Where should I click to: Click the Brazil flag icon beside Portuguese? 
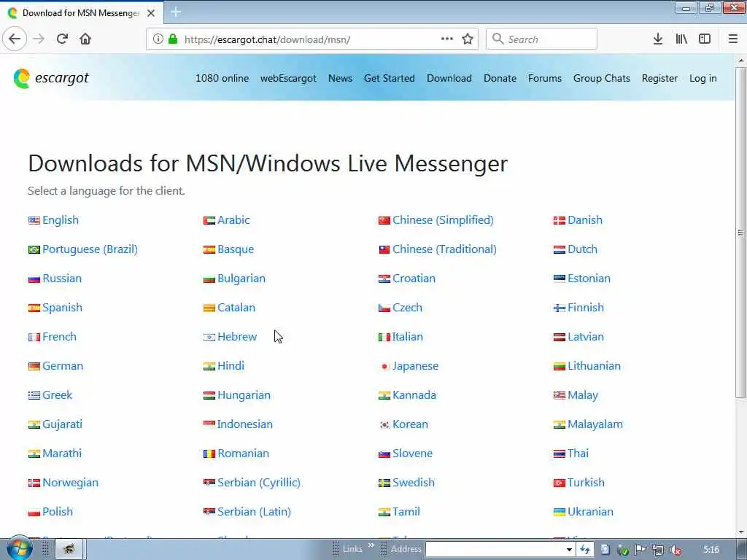point(34,249)
